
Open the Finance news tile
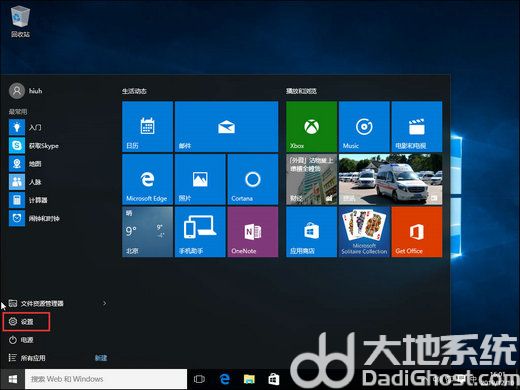(311, 179)
